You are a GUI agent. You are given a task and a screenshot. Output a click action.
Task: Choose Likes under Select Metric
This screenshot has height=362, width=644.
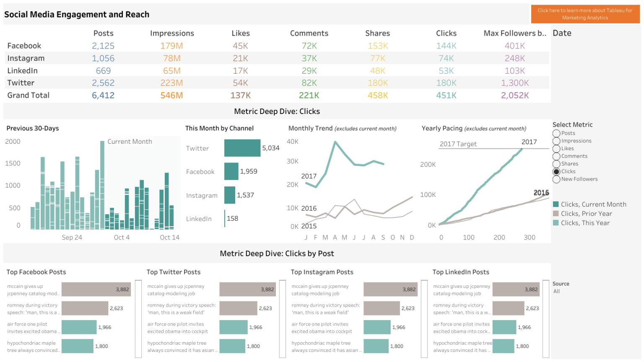558,148
